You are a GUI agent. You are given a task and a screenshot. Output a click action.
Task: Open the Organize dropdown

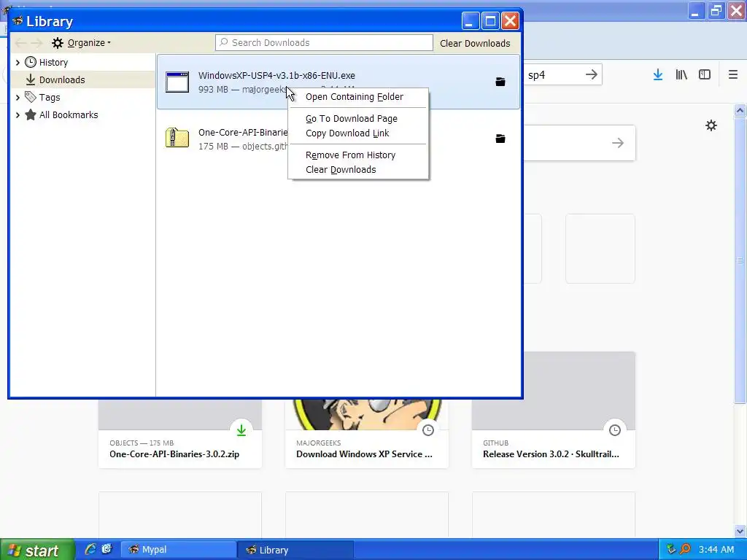click(82, 43)
